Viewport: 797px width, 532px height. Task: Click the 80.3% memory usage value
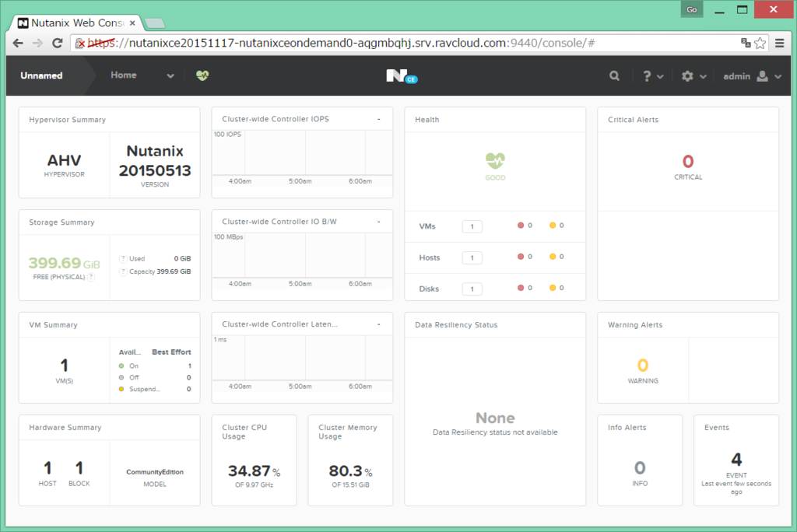[350, 471]
